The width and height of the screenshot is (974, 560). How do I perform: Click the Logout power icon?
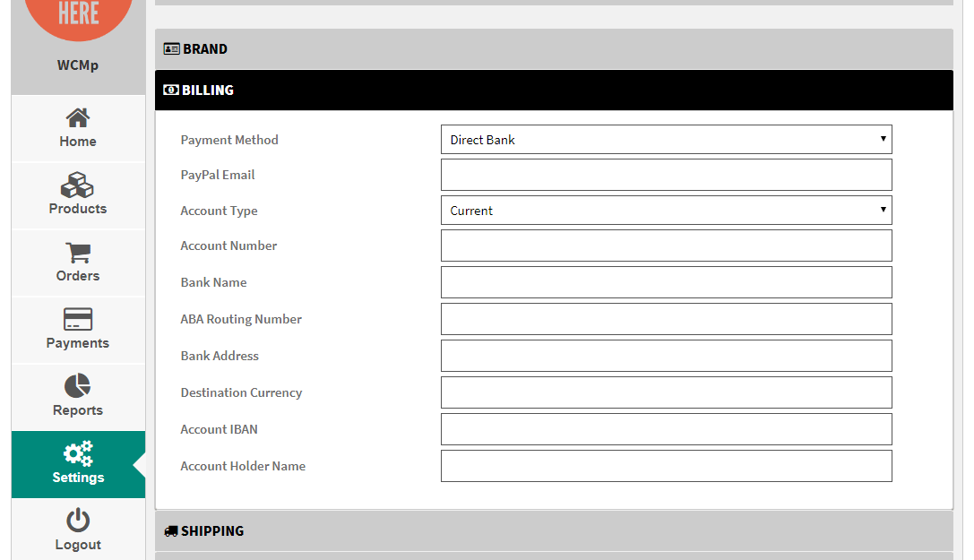pos(78,521)
